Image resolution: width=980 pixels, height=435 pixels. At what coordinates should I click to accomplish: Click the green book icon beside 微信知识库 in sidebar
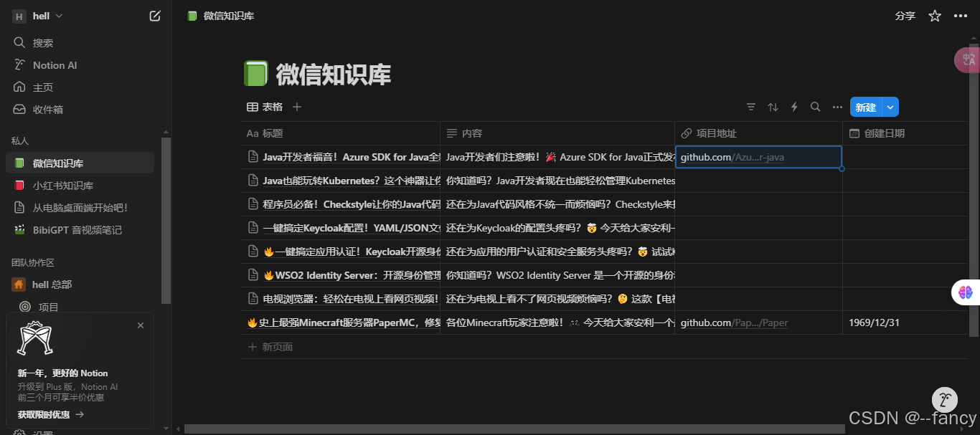[x=19, y=163]
